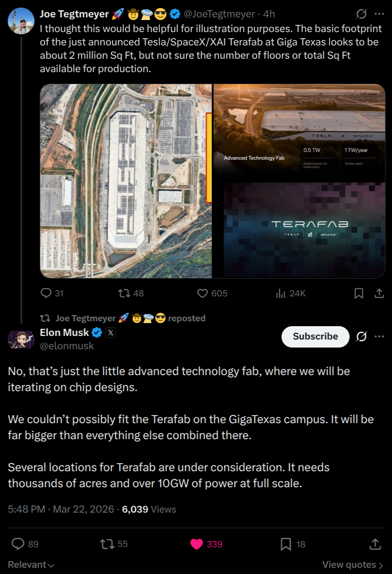Click Subscribe to Elon Musk

point(315,336)
